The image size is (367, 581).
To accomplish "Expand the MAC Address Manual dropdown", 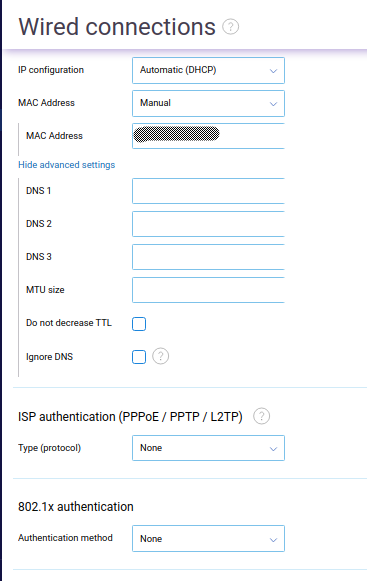I will pyautogui.click(x=208, y=103).
